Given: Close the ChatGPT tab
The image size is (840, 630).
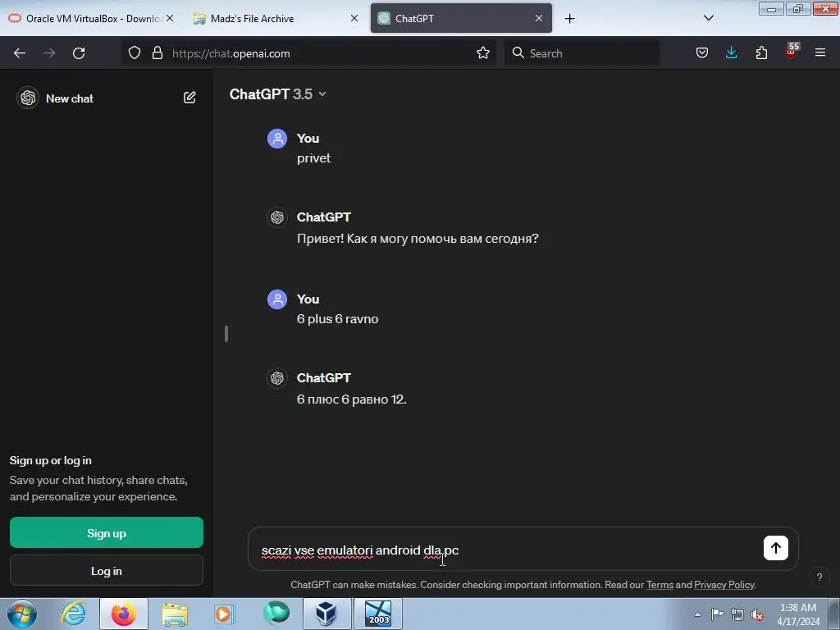Looking at the screenshot, I should point(539,18).
